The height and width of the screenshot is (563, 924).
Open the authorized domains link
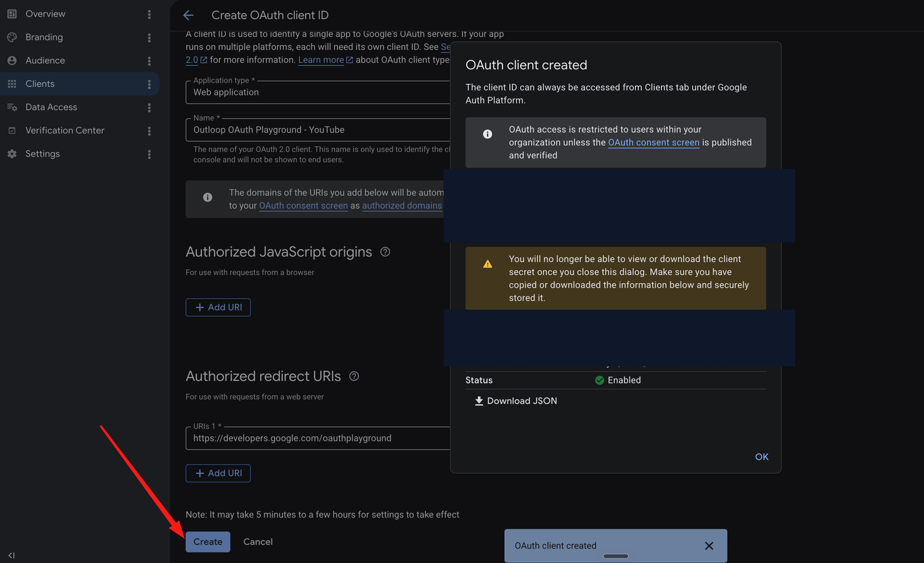point(402,205)
